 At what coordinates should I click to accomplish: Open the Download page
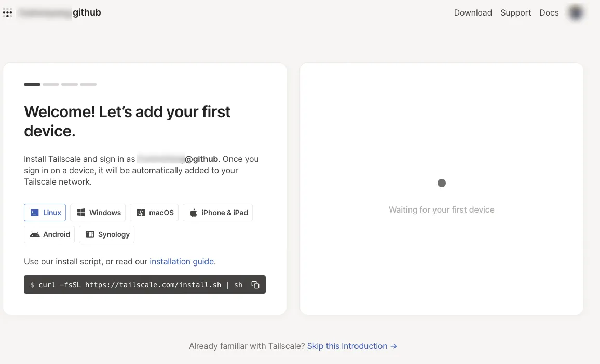(x=473, y=13)
